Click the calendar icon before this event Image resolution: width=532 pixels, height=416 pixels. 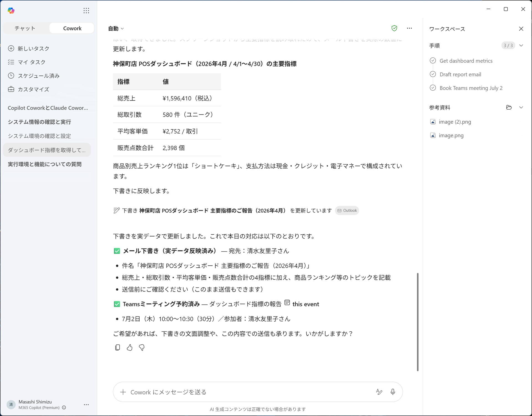coord(287,303)
